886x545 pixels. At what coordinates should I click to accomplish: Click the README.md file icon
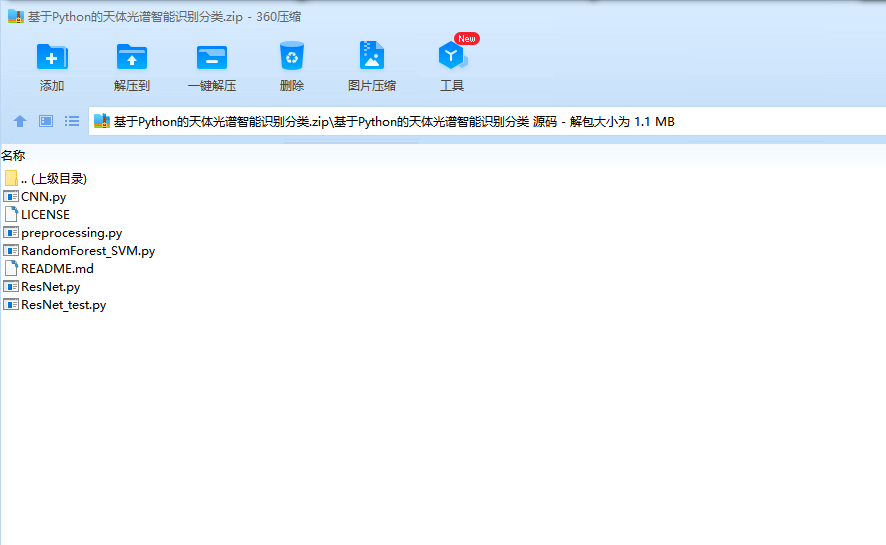pos(11,268)
